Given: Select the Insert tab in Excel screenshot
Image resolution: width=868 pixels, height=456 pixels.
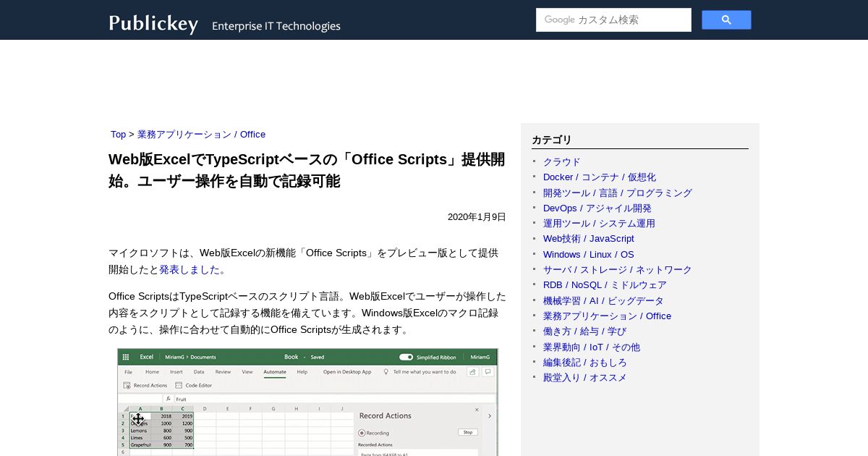Looking at the screenshot, I should pyautogui.click(x=176, y=372).
